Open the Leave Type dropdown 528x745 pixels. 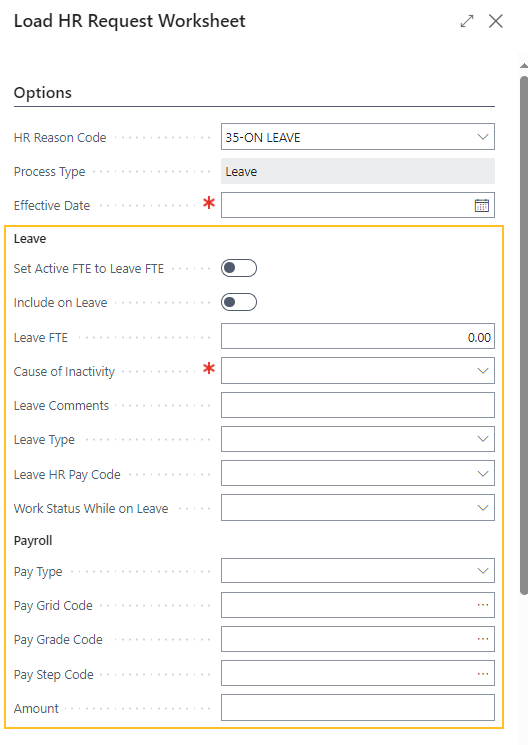point(483,439)
